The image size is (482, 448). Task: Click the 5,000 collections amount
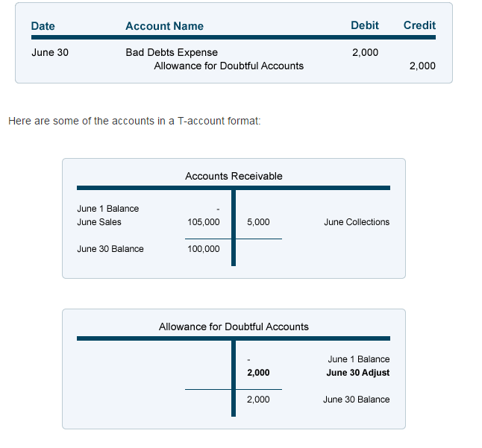point(258,222)
